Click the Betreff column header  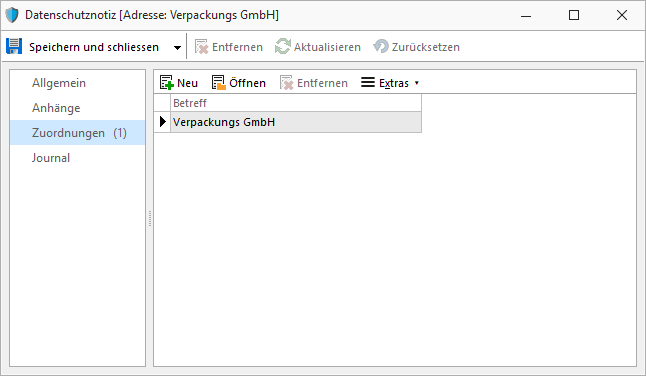(x=296, y=103)
